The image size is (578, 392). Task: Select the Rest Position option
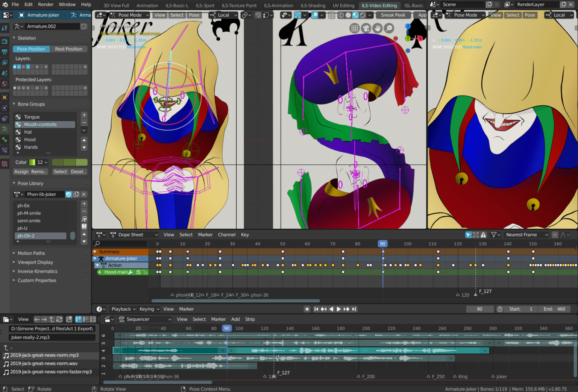tap(68, 49)
